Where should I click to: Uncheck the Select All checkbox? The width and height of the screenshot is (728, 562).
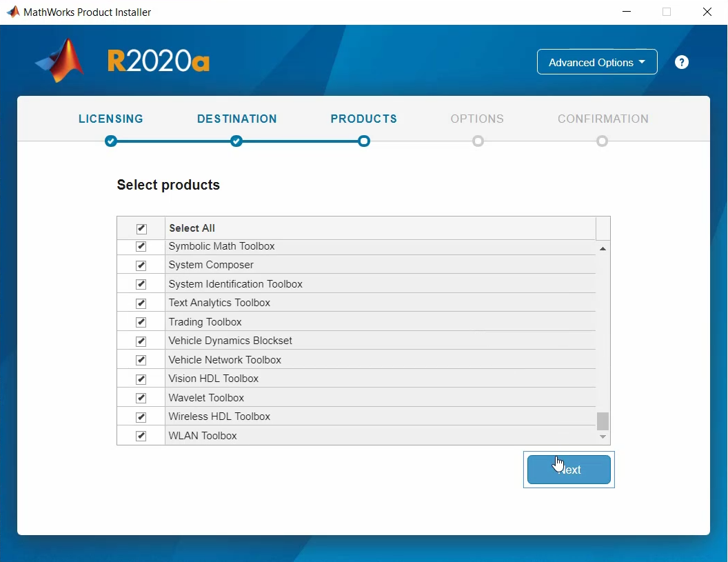click(x=141, y=228)
